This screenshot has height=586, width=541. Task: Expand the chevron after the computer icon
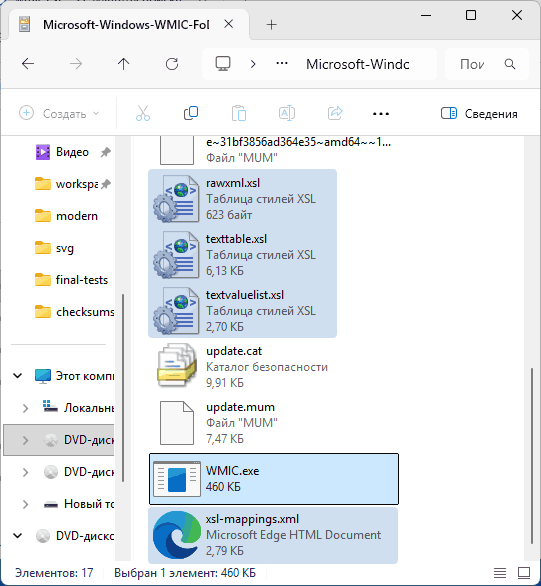pyautogui.click(x=253, y=64)
